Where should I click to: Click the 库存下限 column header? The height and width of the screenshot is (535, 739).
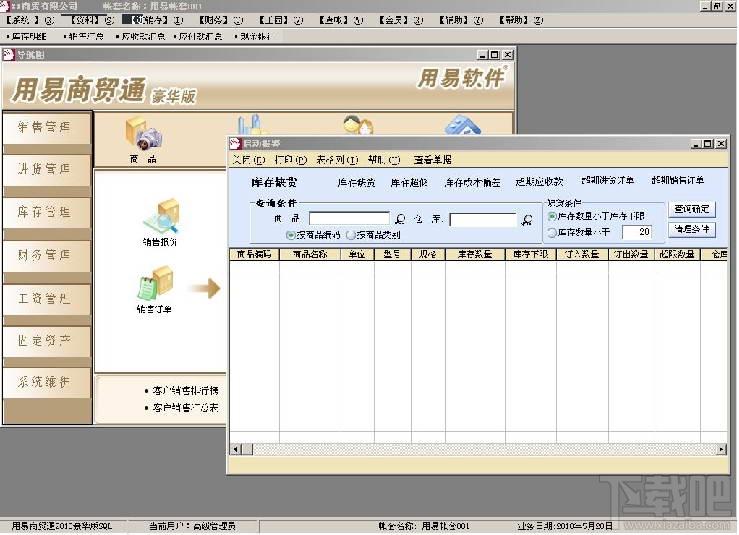tap(531, 255)
